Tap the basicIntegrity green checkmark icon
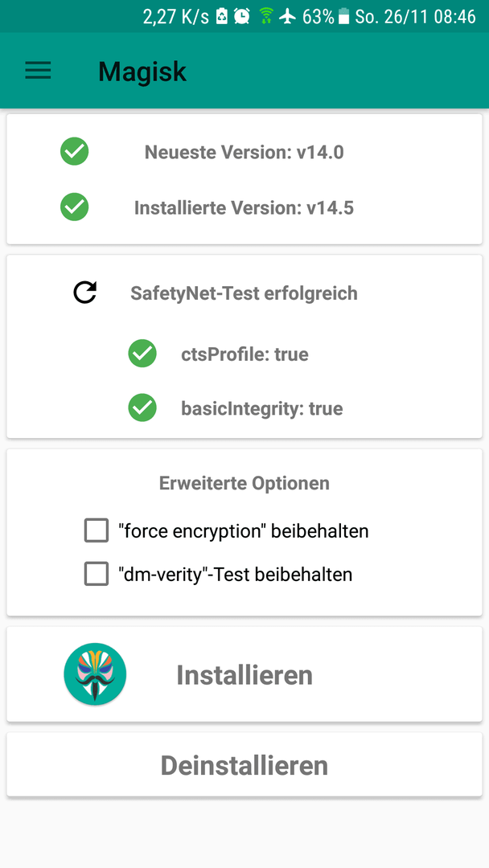This screenshot has width=489, height=868. point(142,408)
